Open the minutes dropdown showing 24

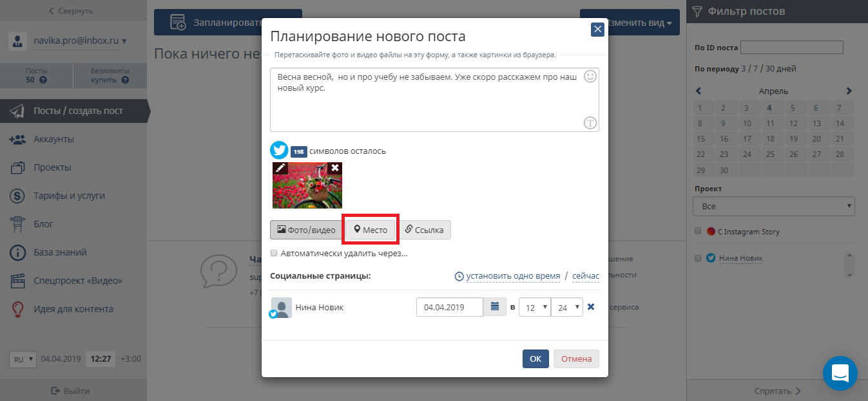tap(567, 307)
